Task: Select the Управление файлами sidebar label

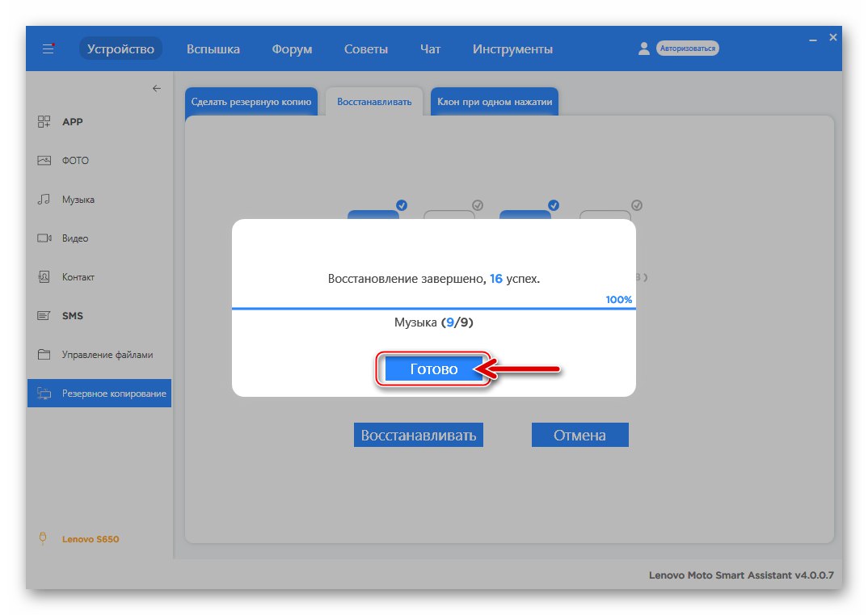Action: pyautogui.click(x=107, y=354)
